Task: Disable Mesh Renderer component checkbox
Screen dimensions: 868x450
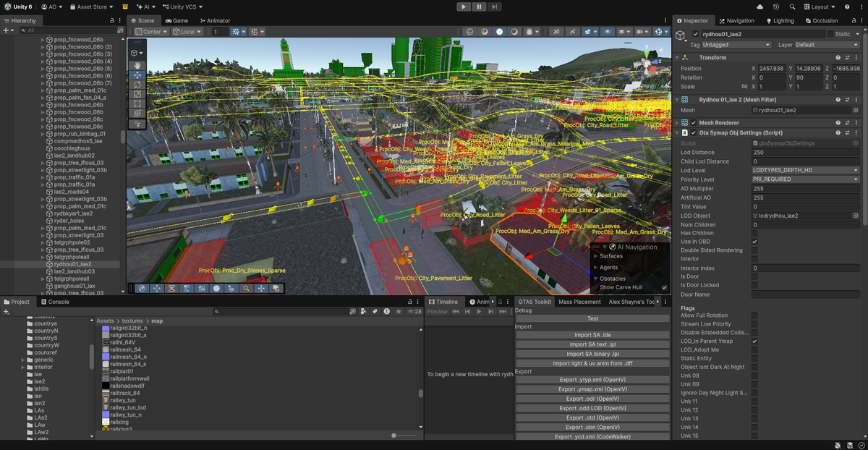Action: click(x=694, y=123)
